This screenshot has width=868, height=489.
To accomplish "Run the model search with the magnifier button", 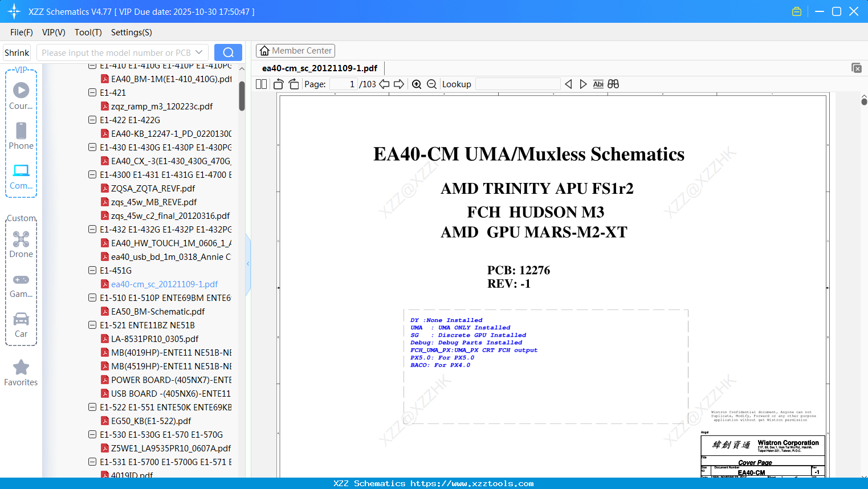I will [228, 52].
